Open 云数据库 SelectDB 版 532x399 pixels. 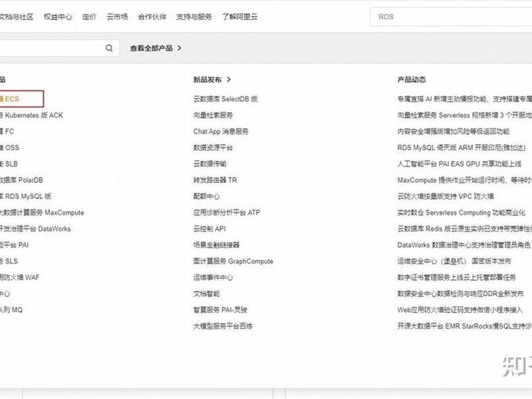[x=225, y=98]
